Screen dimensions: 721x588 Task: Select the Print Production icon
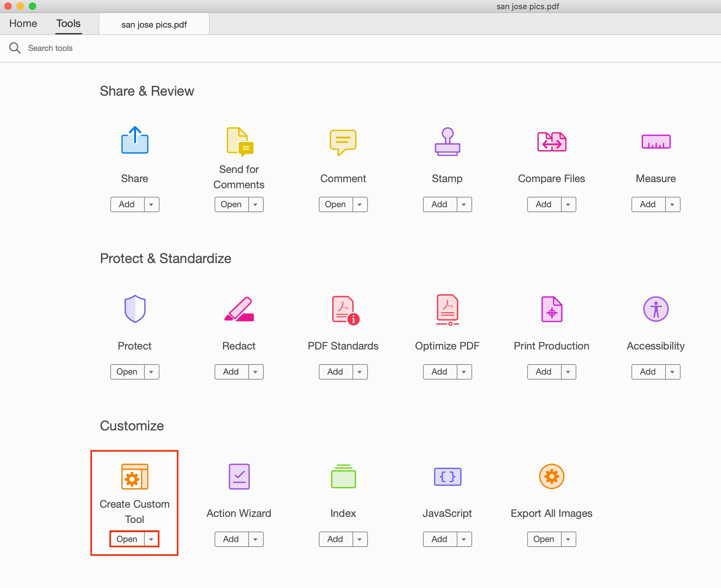[x=551, y=309]
